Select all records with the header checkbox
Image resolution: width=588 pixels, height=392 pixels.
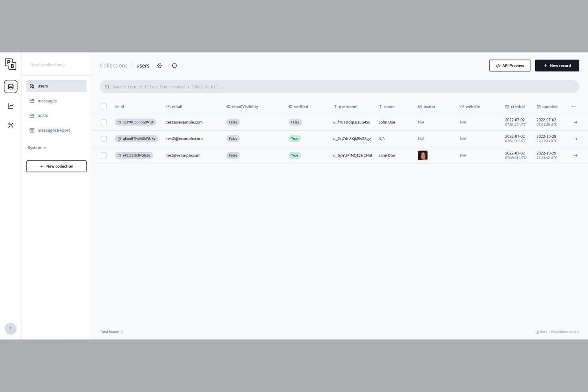click(104, 106)
